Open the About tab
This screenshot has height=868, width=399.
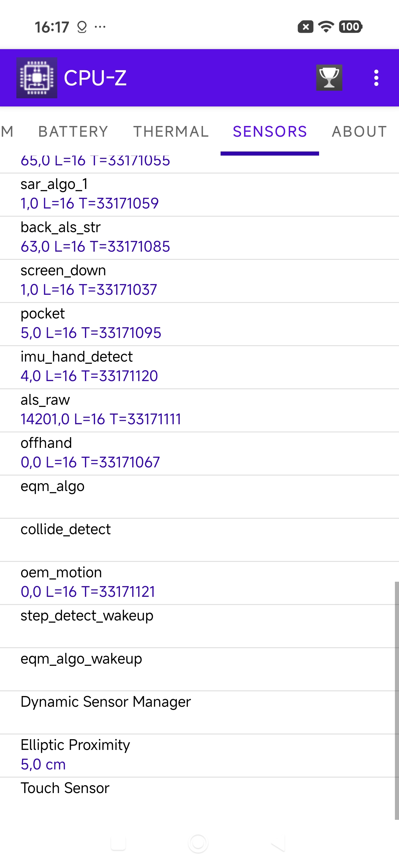tap(359, 131)
